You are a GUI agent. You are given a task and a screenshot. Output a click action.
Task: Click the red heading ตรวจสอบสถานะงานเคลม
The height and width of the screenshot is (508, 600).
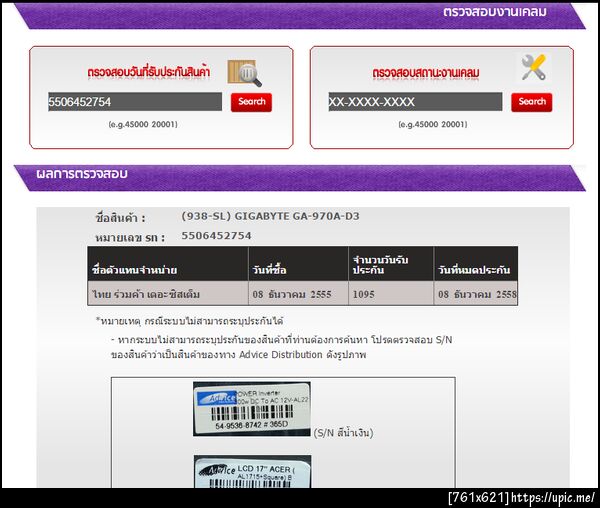pos(426,73)
